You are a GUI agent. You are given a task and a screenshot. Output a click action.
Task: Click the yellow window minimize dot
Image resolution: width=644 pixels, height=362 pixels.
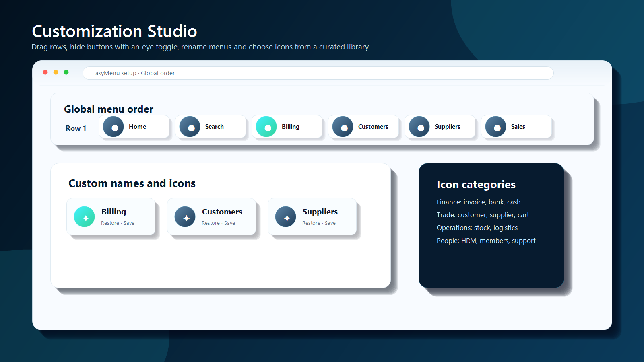click(56, 72)
